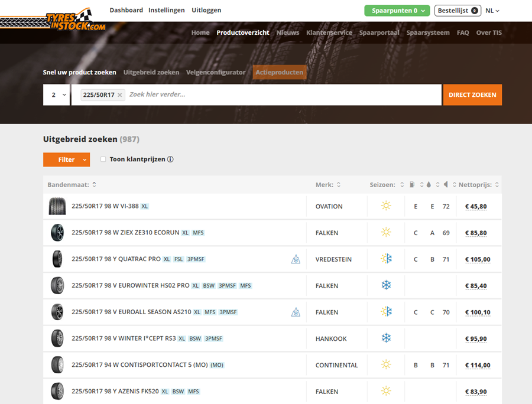Click sun icon in CONTINENTAL row
Screen dimensions: 532x404
click(x=386, y=364)
